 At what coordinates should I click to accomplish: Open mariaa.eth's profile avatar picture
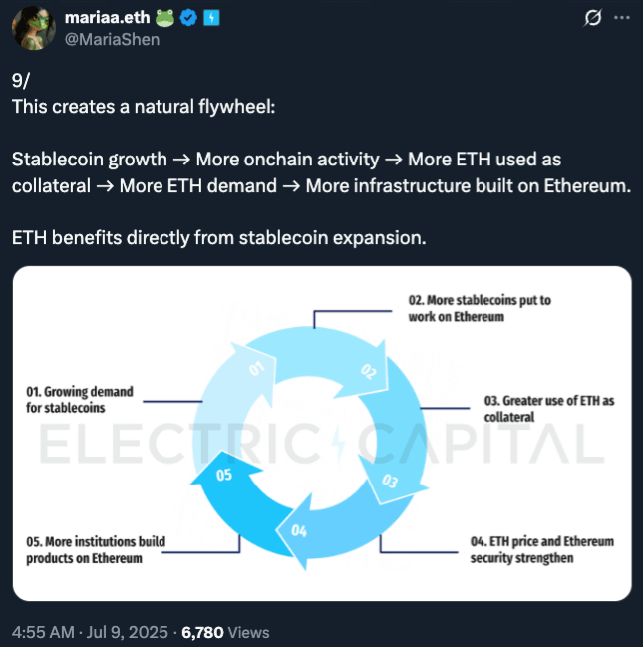click(x=33, y=28)
